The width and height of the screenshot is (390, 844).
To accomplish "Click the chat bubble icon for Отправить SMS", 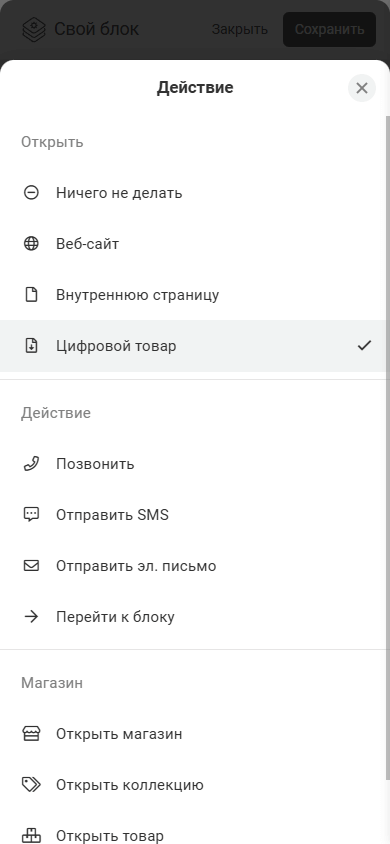I will [x=31, y=515].
